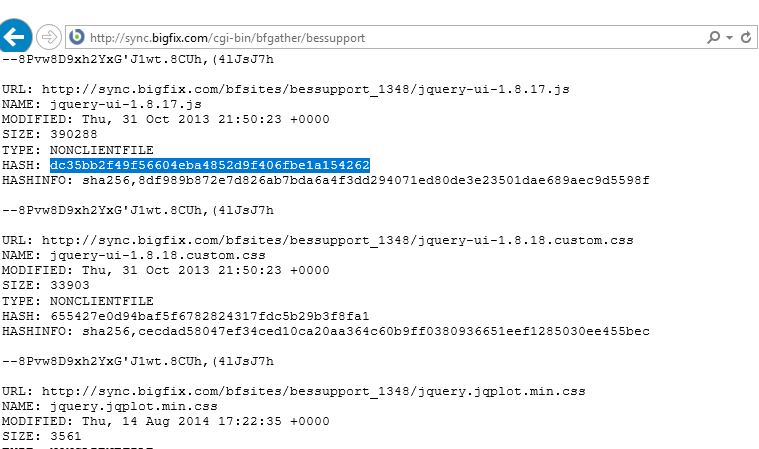
Task: Click the jquery-ui-1.8.18.custom.css URL line
Action: 318,240
